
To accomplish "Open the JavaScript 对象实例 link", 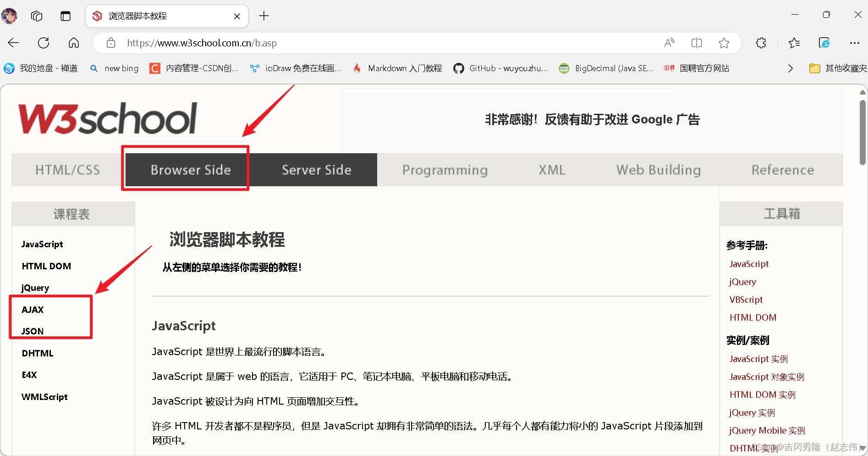I will [x=767, y=377].
